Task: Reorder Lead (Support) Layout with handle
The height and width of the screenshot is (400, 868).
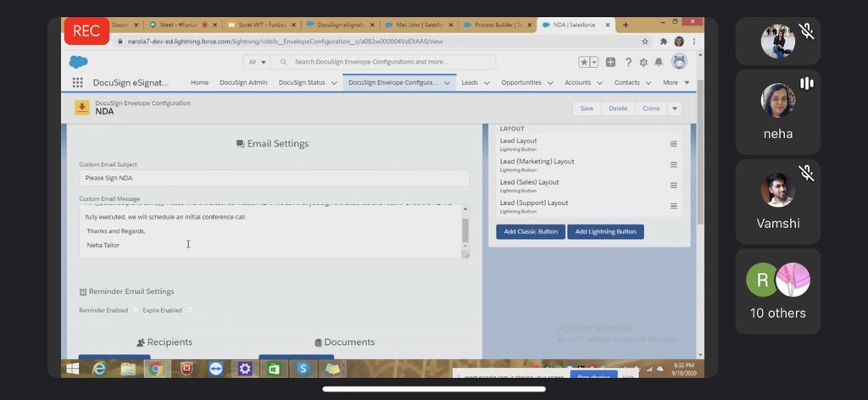Action: (674, 206)
